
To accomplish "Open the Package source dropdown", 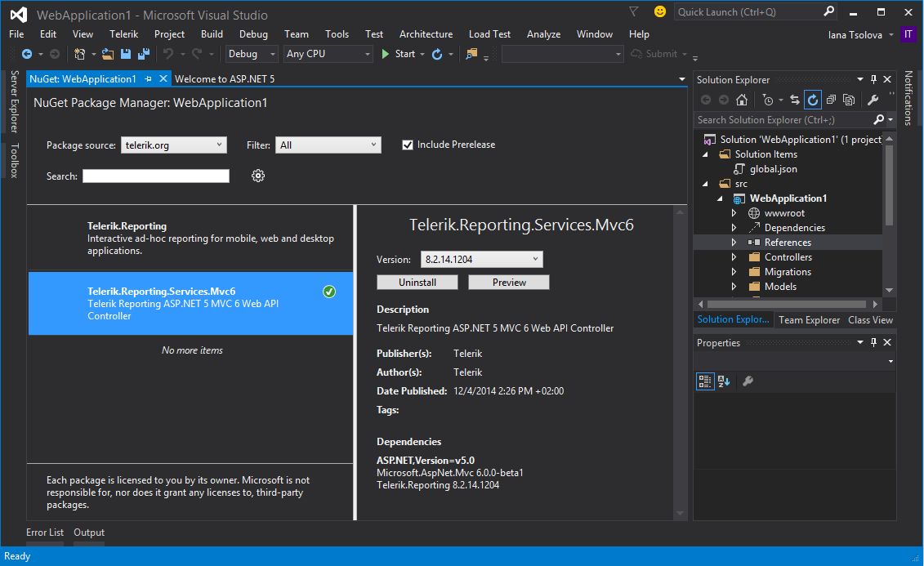I will (x=174, y=145).
